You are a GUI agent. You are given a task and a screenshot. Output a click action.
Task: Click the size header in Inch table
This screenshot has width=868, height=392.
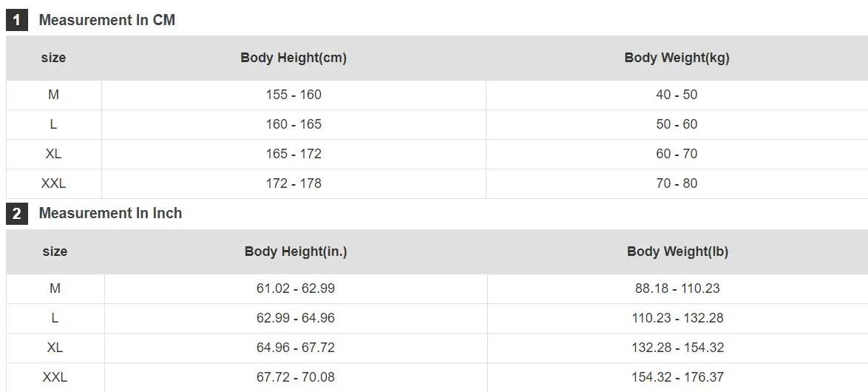point(55,251)
